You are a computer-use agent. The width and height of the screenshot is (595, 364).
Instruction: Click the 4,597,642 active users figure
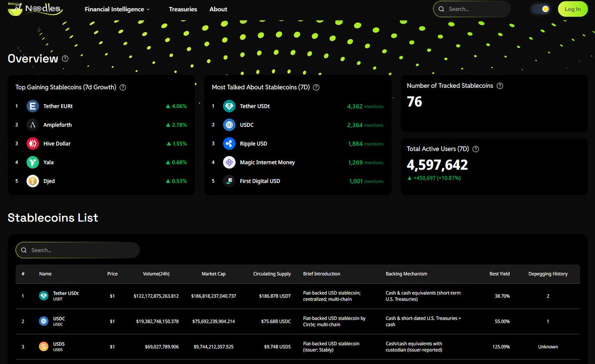(x=437, y=165)
